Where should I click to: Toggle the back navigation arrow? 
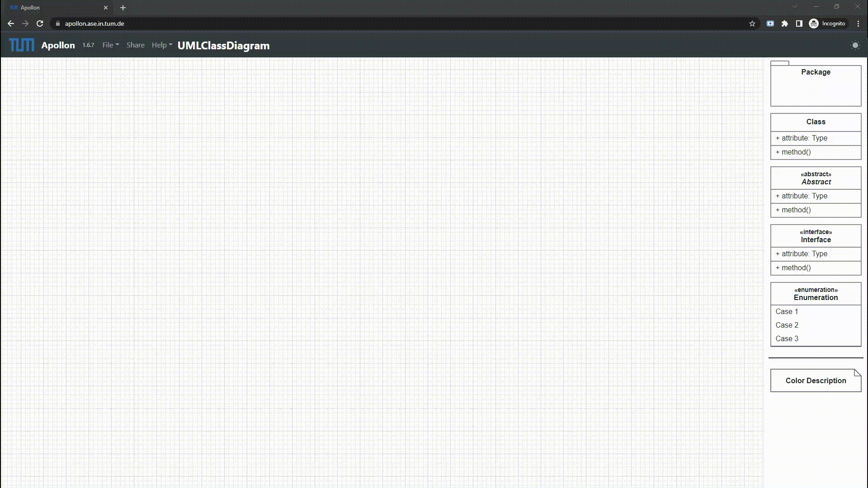click(x=11, y=23)
